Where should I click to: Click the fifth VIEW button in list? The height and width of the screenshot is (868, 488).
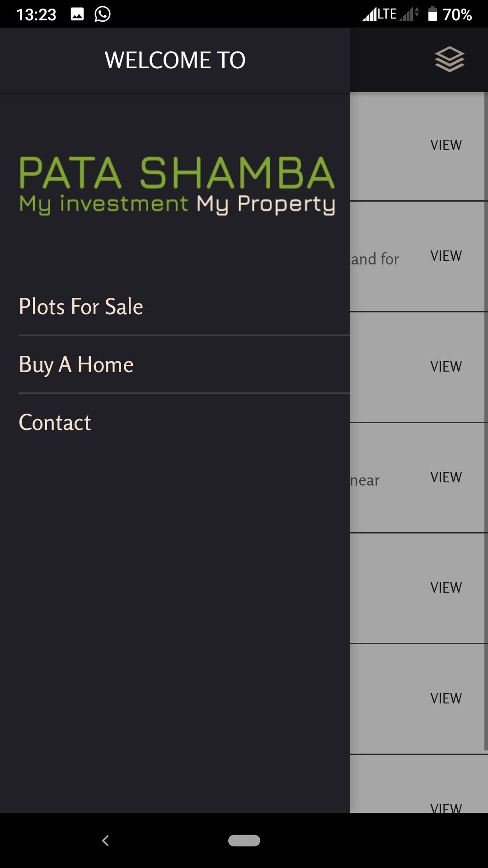click(446, 588)
